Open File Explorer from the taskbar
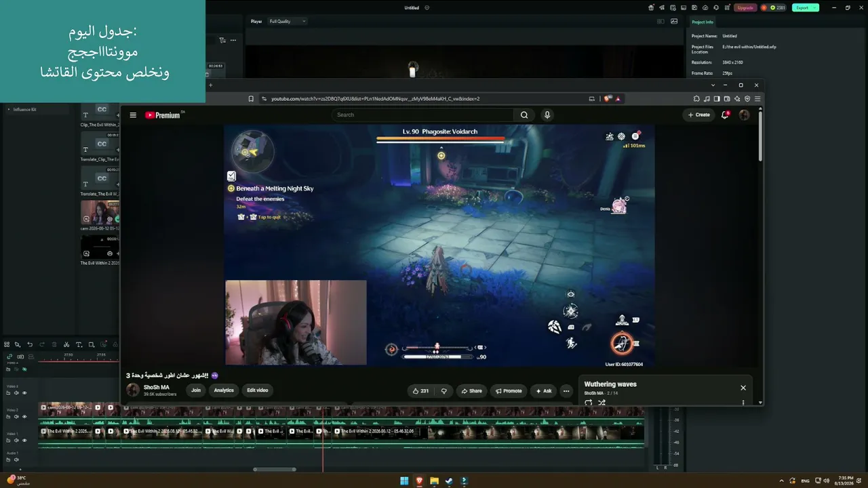The width and height of the screenshot is (868, 488). coord(434,481)
